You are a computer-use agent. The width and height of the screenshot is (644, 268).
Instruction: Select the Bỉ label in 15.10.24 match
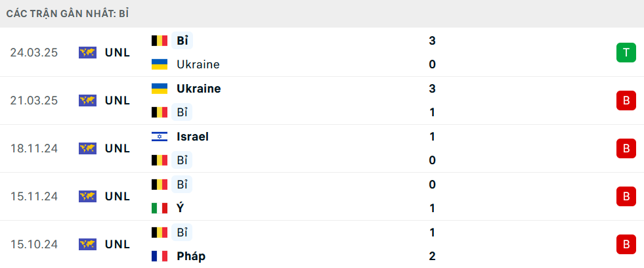182,233
